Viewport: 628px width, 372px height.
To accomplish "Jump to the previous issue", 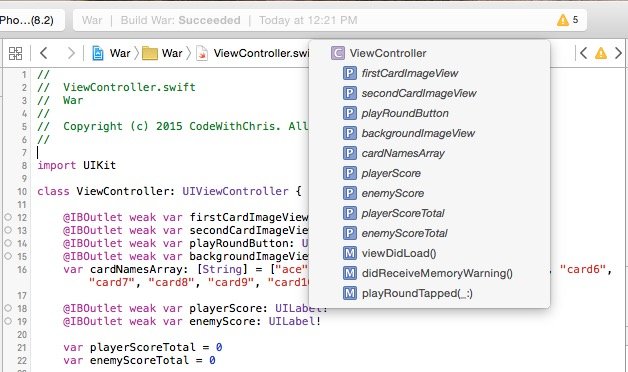I will click(x=584, y=53).
